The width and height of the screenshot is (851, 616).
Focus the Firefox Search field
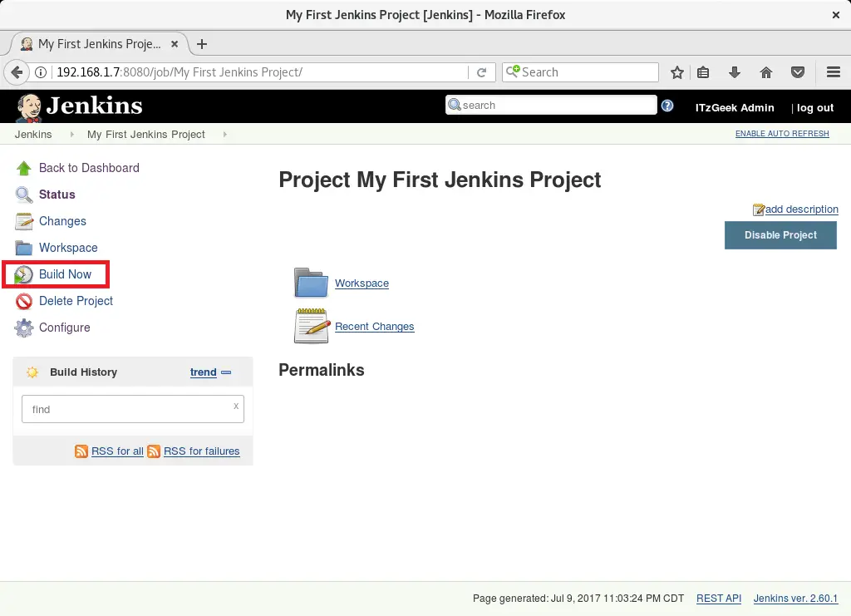click(580, 72)
